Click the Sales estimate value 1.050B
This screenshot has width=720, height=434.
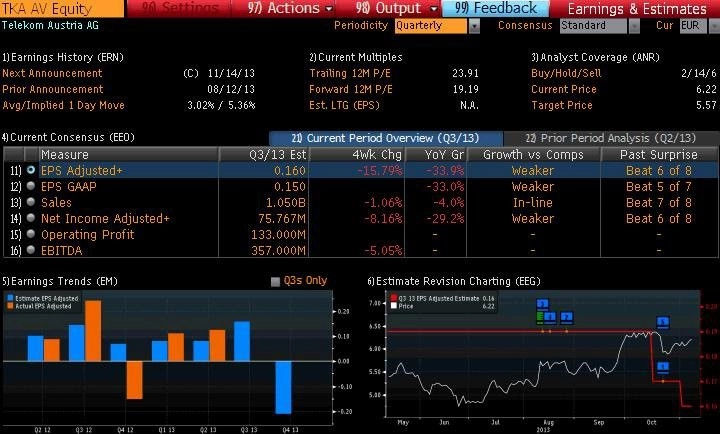tap(286, 203)
